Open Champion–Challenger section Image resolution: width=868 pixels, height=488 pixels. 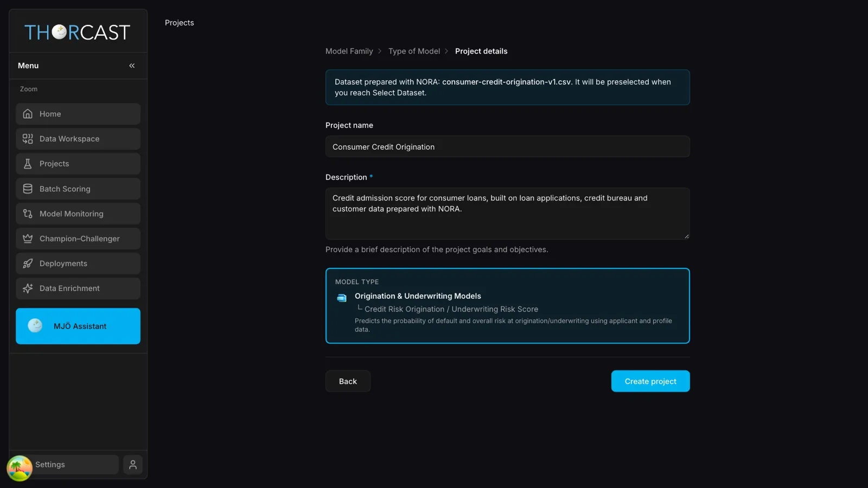[78, 239]
